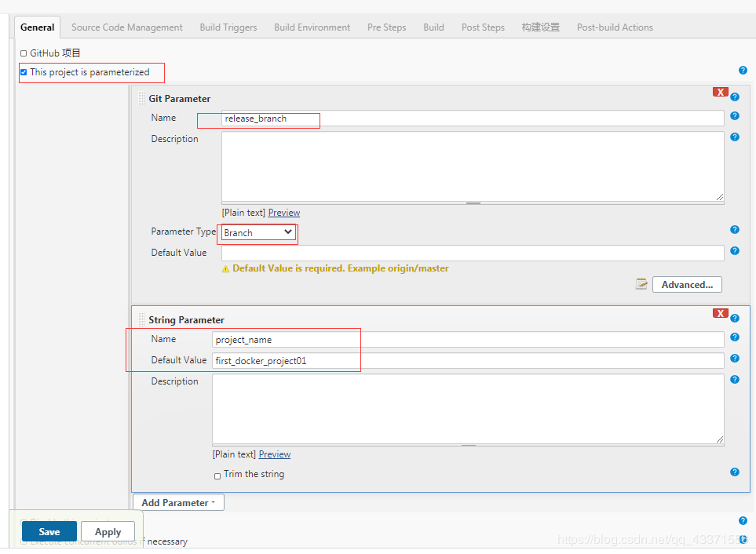
Task: Expand the Add Parameter dropdown
Action: (178, 503)
